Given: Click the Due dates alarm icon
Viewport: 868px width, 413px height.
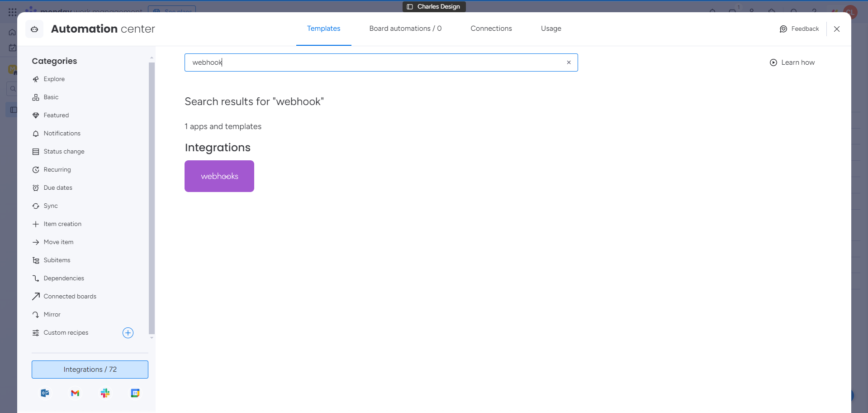Looking at the screenshot, I should [36, 188].
